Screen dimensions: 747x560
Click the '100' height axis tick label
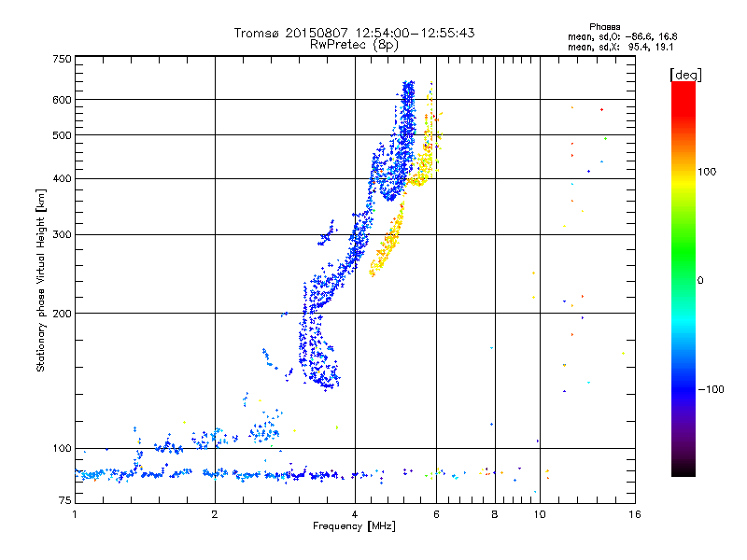[62, 449]
